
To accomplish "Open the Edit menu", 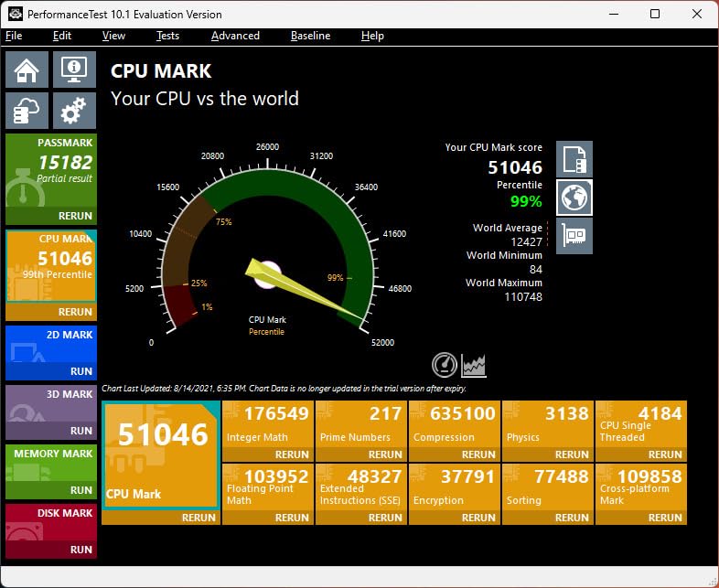I will tap(62, 36).
